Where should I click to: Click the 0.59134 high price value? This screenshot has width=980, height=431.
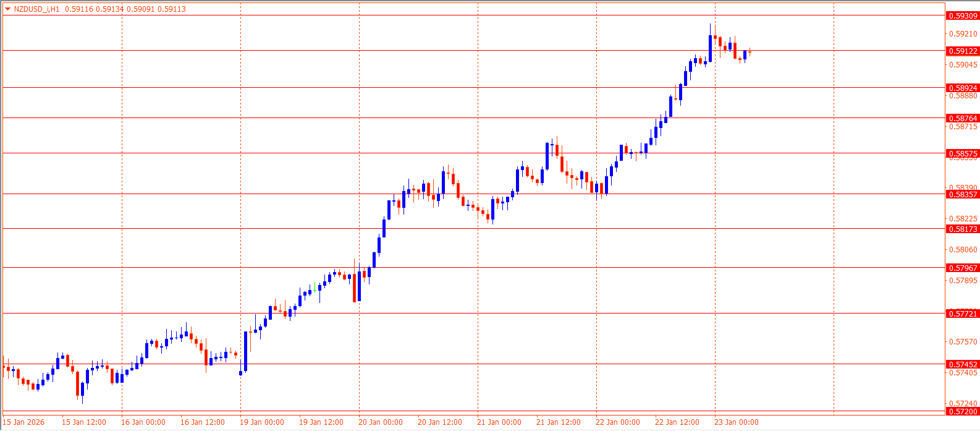109,9
